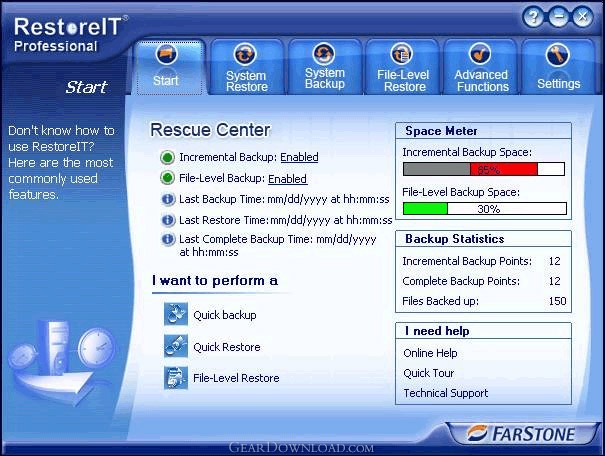Click the File-Level Restore action icon

(x=176, y=378)
